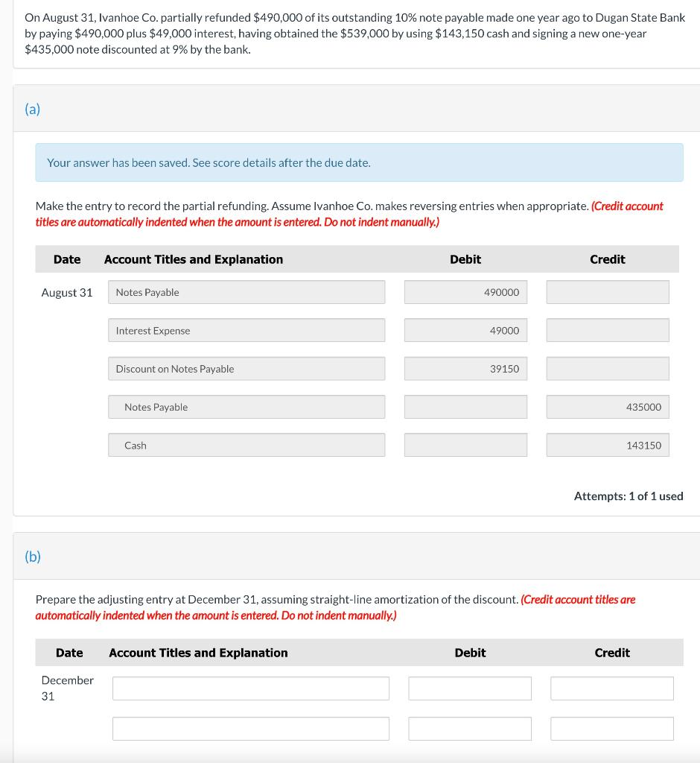Click the Discount on Notes Payable field
The image size is (700, 763).
[246, 368]
